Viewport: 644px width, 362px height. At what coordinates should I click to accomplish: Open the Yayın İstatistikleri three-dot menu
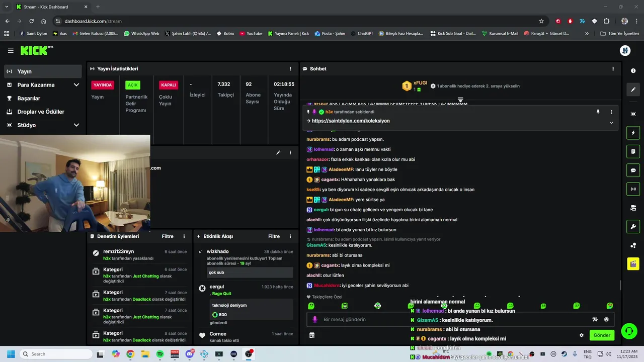click(x=290, y=69)
